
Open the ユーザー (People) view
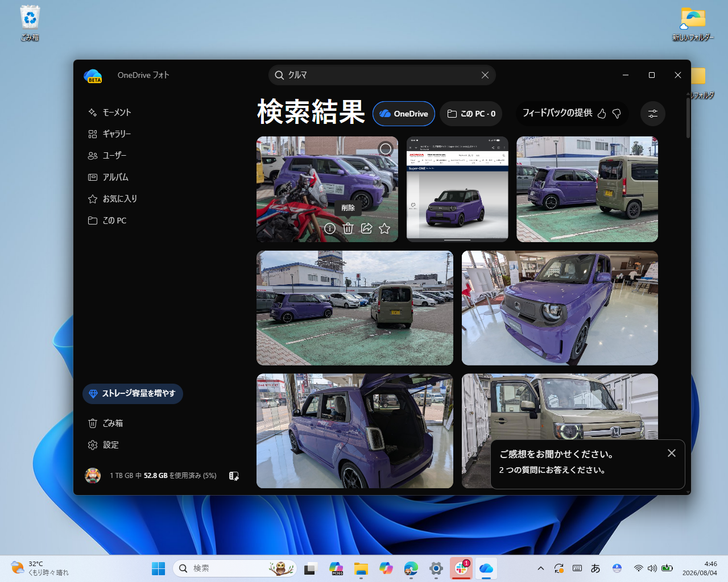pos(107,156)
